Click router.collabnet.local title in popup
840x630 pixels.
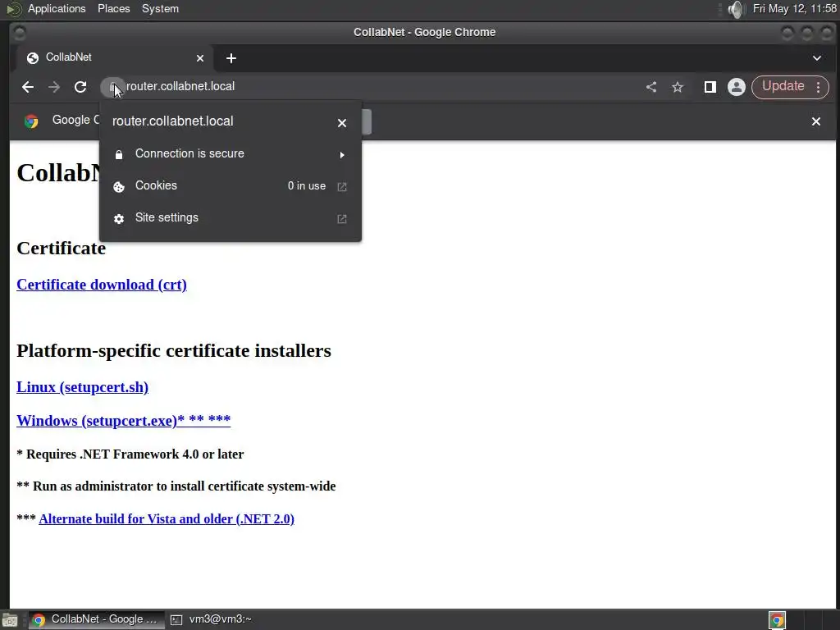[172, 121]
